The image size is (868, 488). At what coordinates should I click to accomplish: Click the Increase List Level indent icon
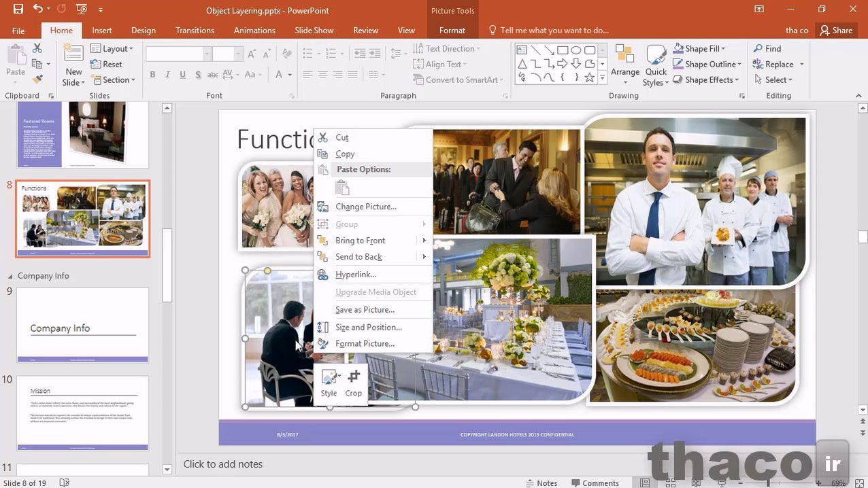tap(376, 53)
